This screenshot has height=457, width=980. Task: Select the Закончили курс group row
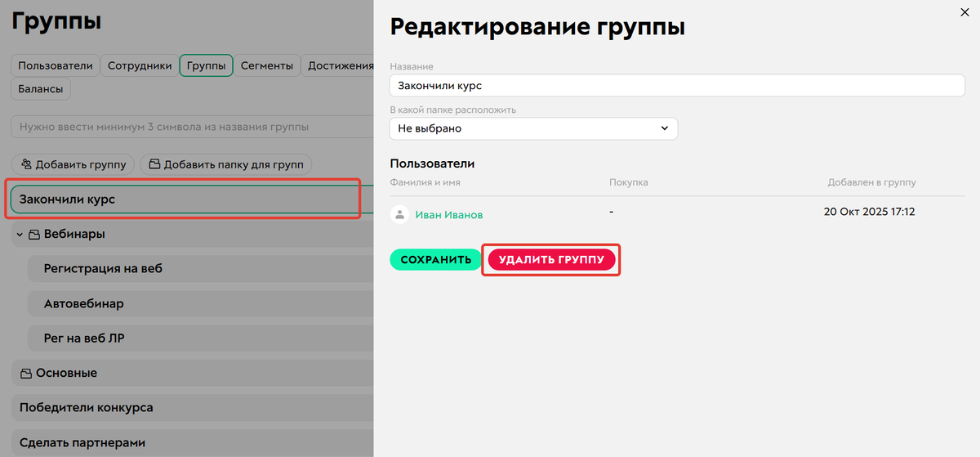(192, 199)
